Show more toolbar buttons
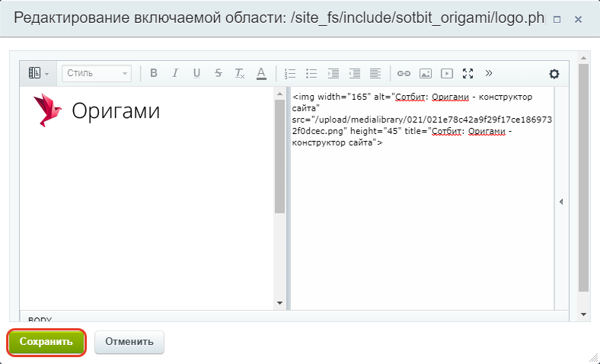 (489, 73)
